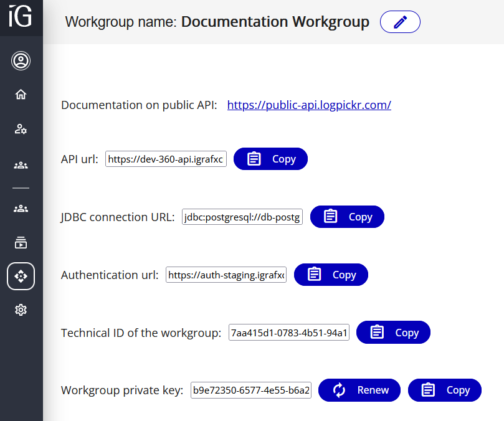The image size is (504, 421).
Task: Click the Technical ID field
Action: (289, 333)
